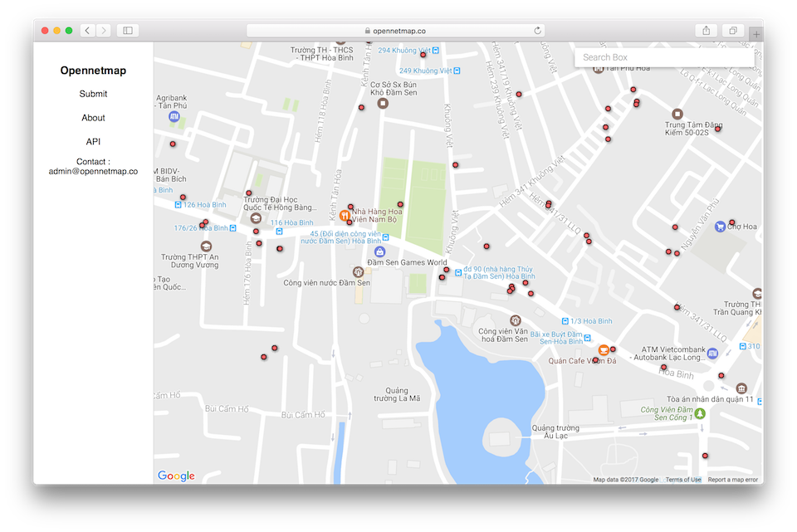The image size is (797, 532).
Task: Select the coffee cup icon at Quán Cafe Vườn Đá
Action: 603,350
